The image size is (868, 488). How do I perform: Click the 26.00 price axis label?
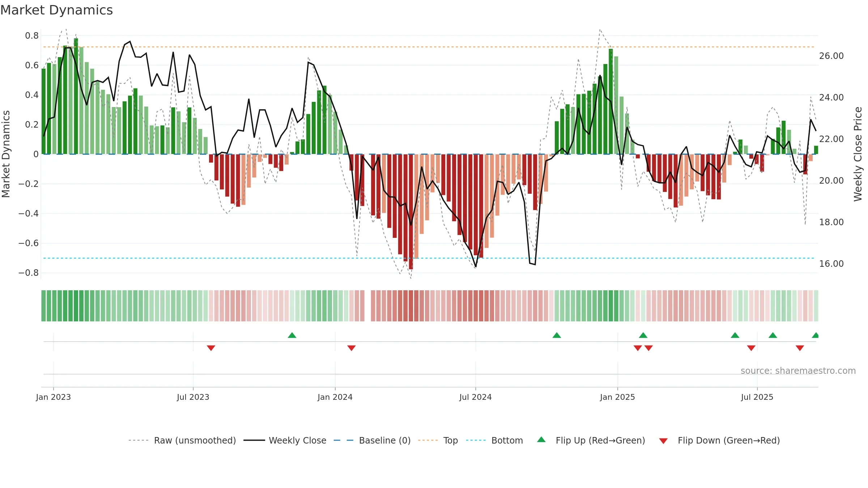pyautogui.click(x=831, y=56)
